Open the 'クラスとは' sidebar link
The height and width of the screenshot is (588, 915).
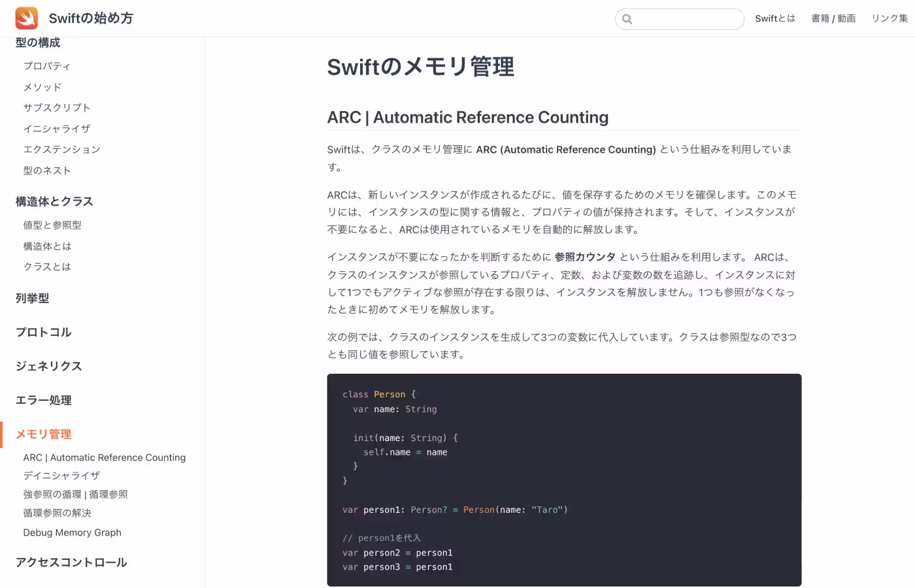pyautogui.click(x=47, y=267)
